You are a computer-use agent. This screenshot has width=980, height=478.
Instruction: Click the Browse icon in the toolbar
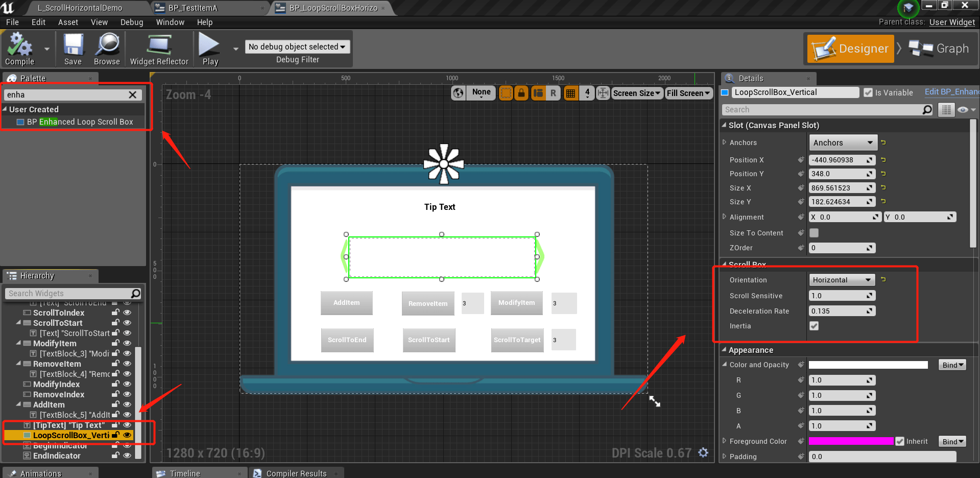[107, 49]
